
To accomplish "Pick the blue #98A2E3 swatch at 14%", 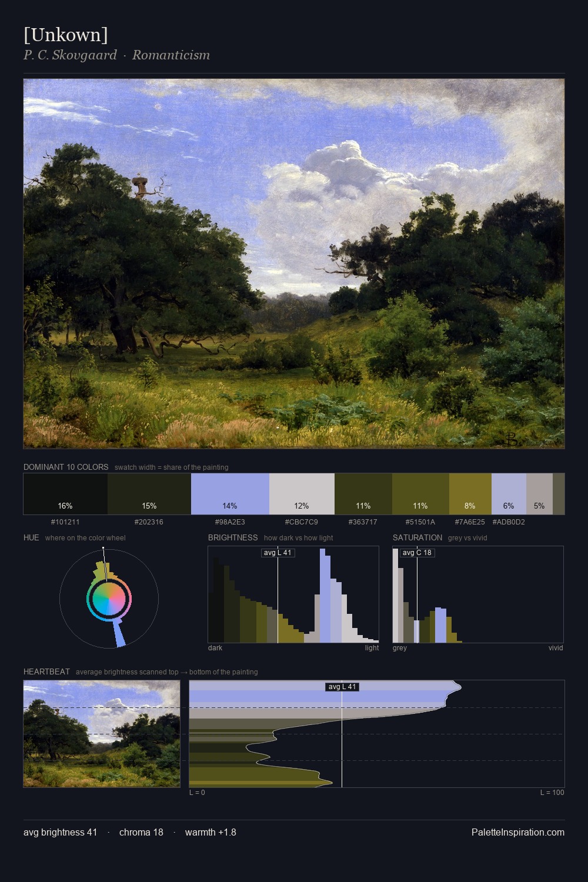I will pos(230,494).
